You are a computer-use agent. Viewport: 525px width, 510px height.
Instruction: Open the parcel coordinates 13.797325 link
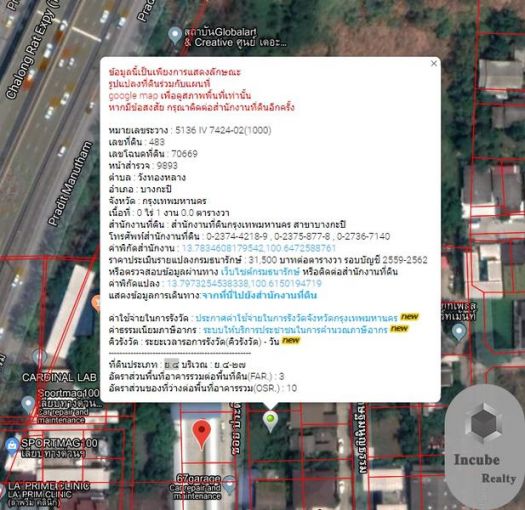[244, 283]
